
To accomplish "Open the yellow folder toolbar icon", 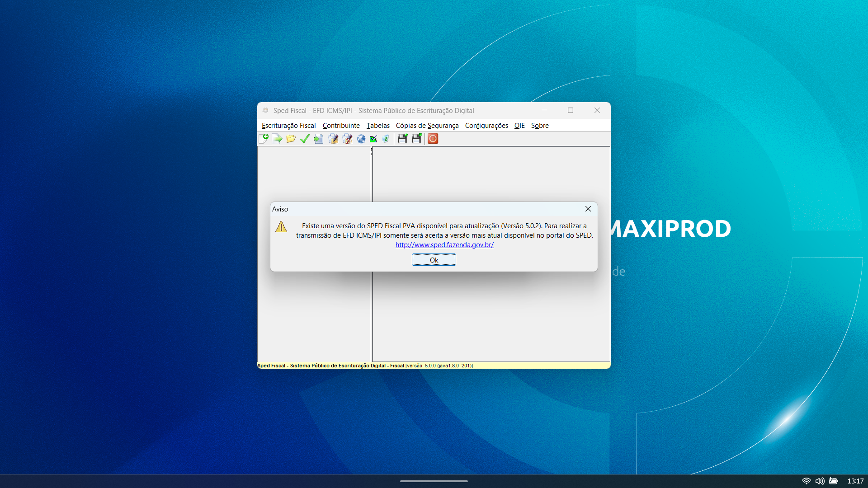I will point(291,139).
